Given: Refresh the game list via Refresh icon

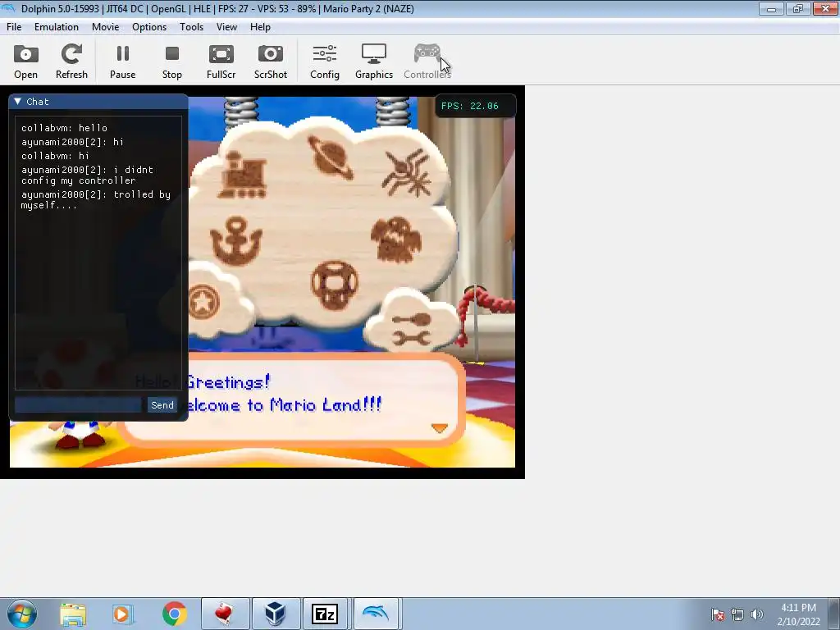Looking at the screenshot, I should (71, 62).
